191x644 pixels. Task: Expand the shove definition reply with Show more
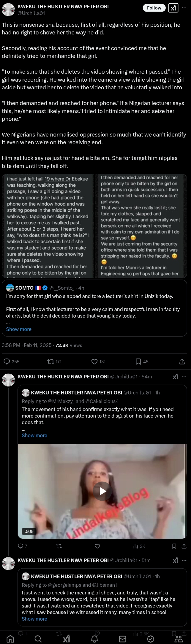34,618
